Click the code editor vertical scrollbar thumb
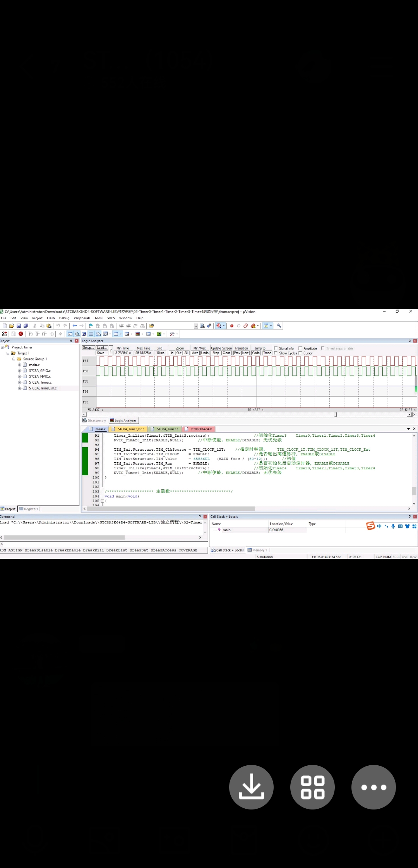Screen dimensions: 418x868 pyautogui.click(x=414, y=491)
